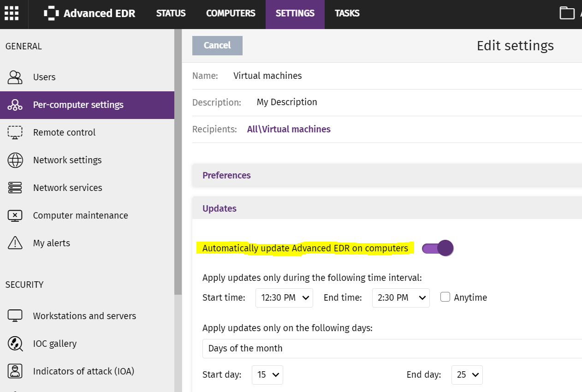Click the Network services server icon
This screenshot has width=582, height=392.
click(x=15, y=188)
